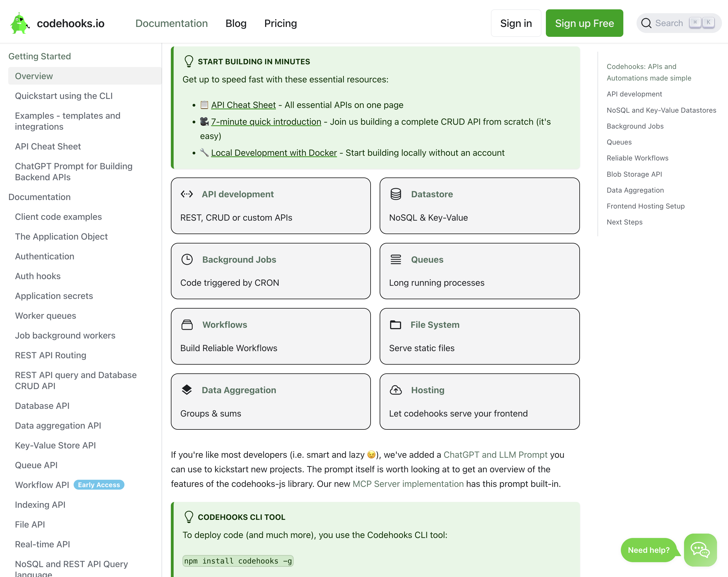728x577 pixels.
Task: Click the Workflows card stack icon
Action: 187,325
